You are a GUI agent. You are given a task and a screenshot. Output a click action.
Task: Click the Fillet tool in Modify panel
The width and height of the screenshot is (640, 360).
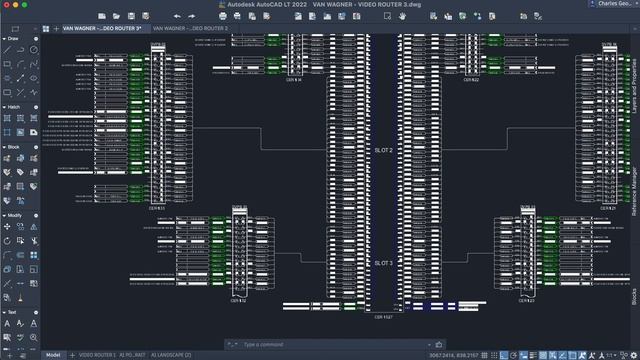click(7, 255)
